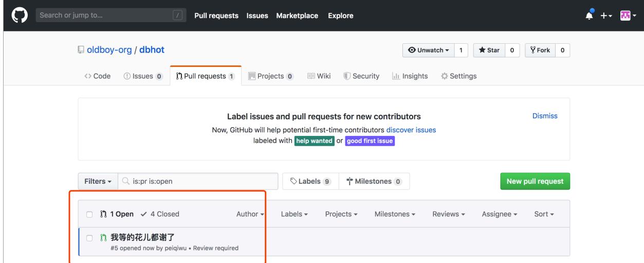The width and height of the screenshot is (644, 263).
Task: Select the Pull requests repository tab
Action: point(205,76)
